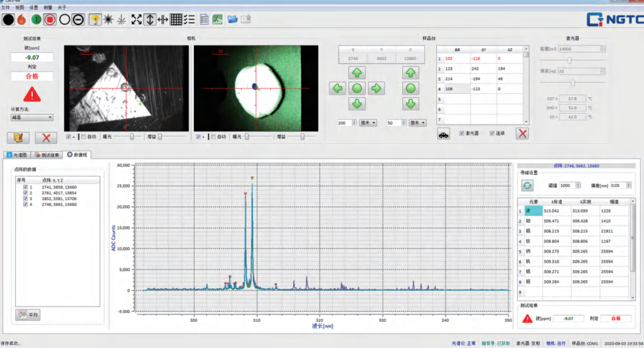Click the expand-arrows fullscreen toolbar icon
Screen dimensions: 644x348
click(x=137, y=19)
